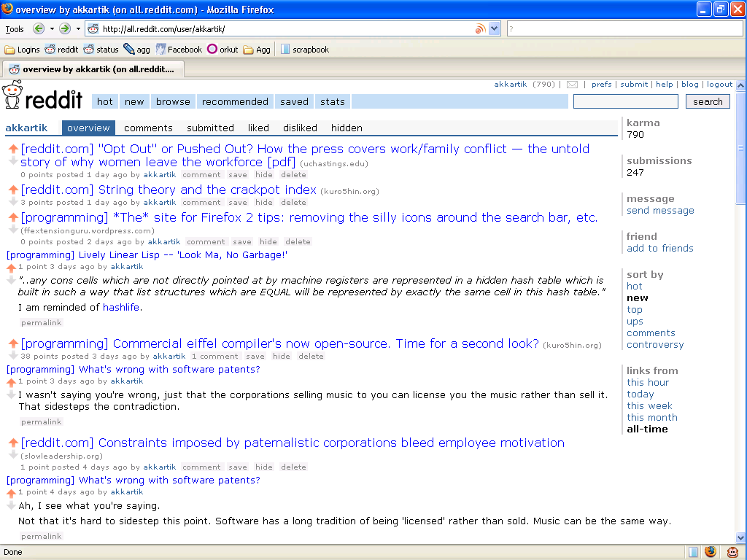The width and height of the screenshot is (747, 560).
Task: Click the reddit search input field
Action: coord(625,101)
